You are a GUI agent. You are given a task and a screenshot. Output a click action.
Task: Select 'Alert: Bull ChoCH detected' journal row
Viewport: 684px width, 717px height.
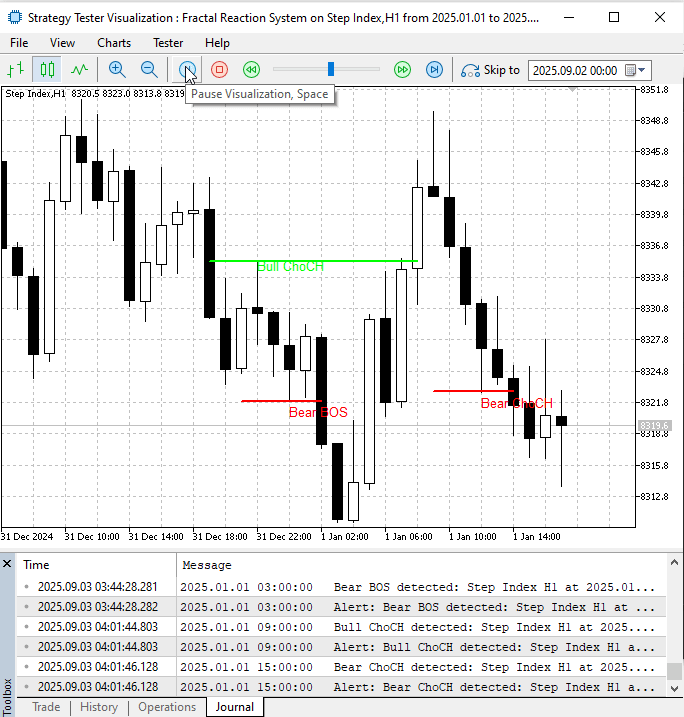(x=341, y=647)
